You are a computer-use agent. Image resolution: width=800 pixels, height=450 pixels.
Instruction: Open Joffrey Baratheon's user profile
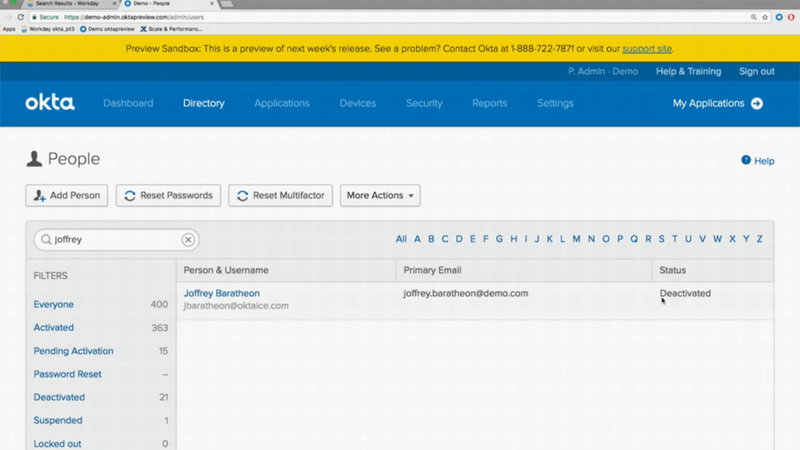(x=222, y=293)
